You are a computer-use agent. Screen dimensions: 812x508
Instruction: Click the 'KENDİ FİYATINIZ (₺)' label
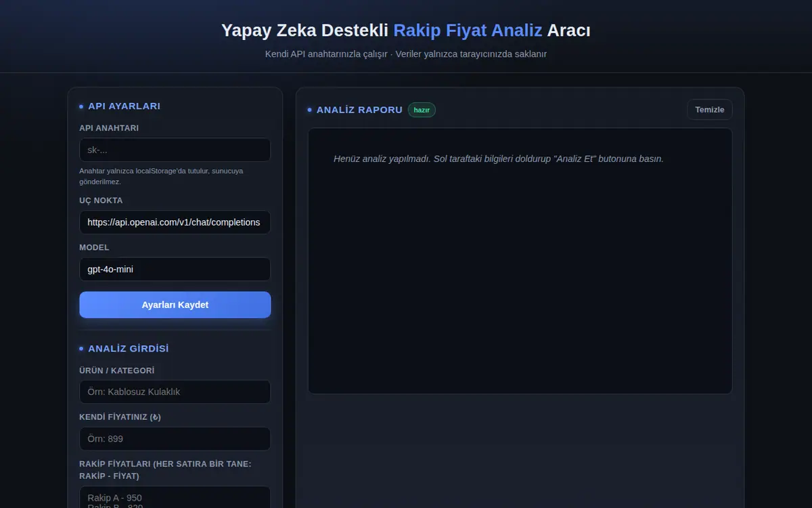(120, 417)
